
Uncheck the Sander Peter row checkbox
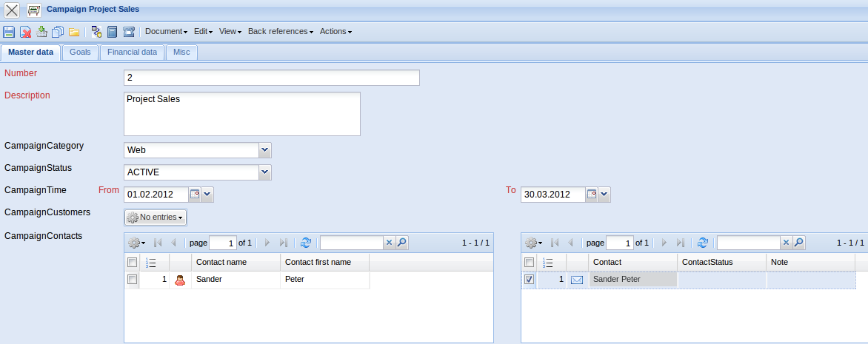click(529, 280)
